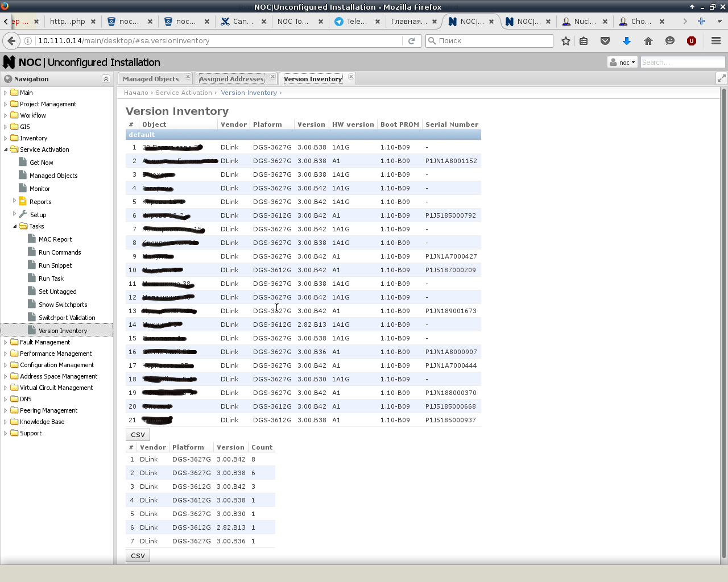
Task: Click the Serial Number column header
Action: coord(452,124)
